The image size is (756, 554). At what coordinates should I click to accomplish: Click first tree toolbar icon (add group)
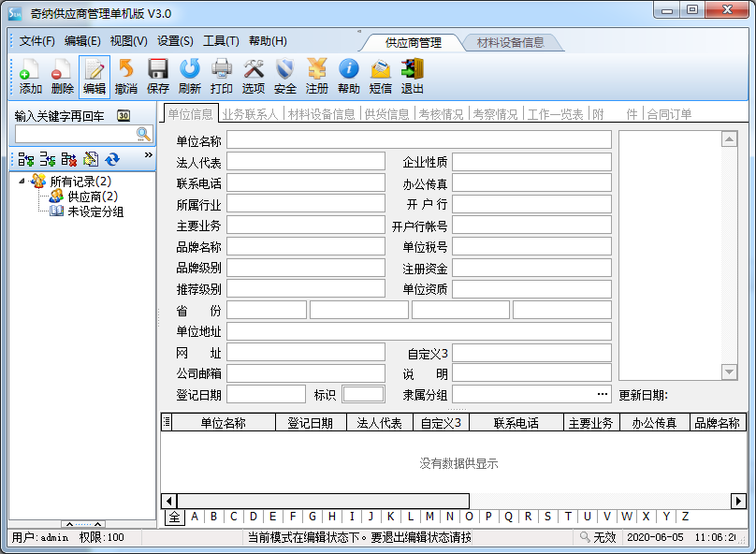pyautogui.click(x=25, y=159)
